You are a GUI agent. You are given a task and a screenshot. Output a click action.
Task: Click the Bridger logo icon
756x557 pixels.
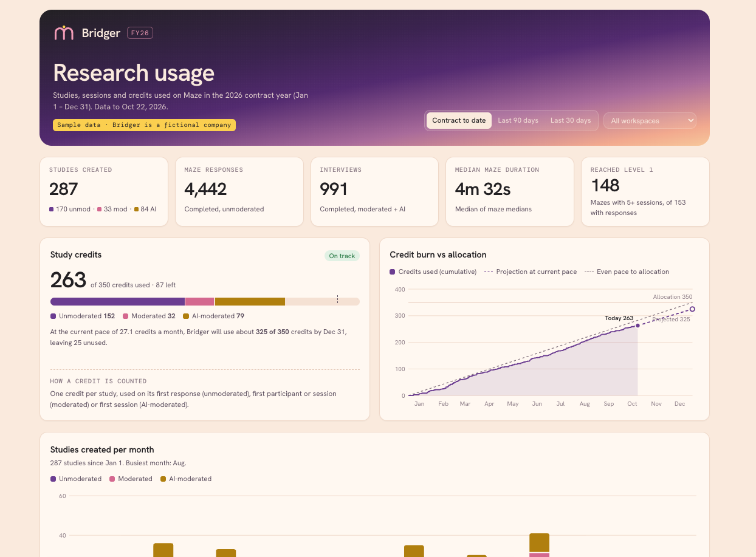pos(64,33)
